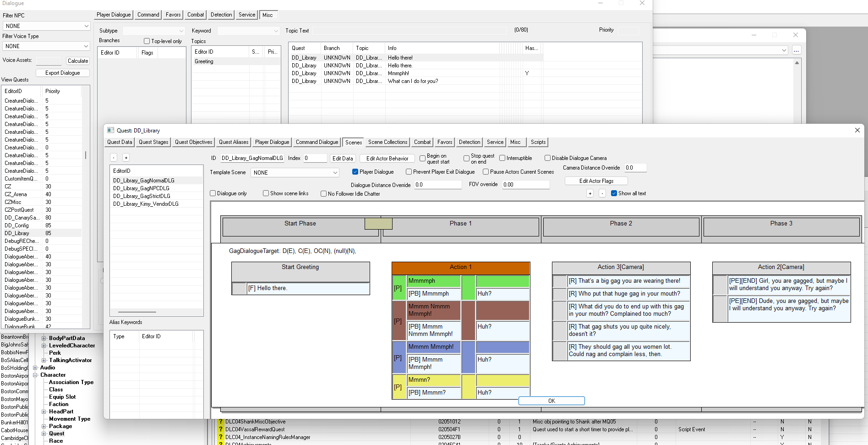The image size is (868, 445).
Task: Click the plus button above the scene EditorID list
Action: (x=126, y=158)
